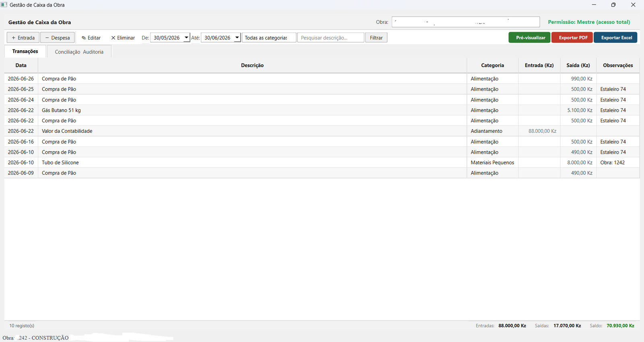This screenshot has width=644, height=342.
Task: Focus the Pesquisar descrição search field
Action: [x=330, y=38]
